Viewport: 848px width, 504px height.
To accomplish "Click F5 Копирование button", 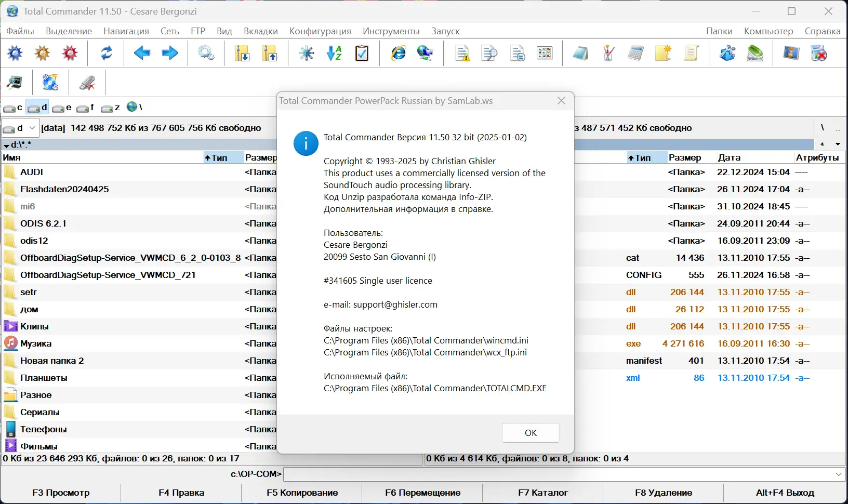I will [x=302, y=493].
